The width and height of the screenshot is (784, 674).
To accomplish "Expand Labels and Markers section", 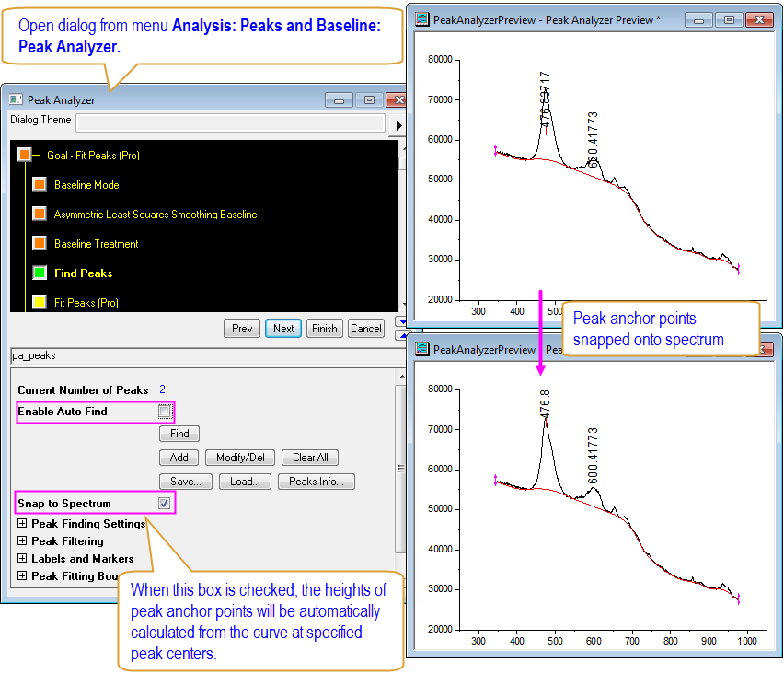I will point(22,558).
